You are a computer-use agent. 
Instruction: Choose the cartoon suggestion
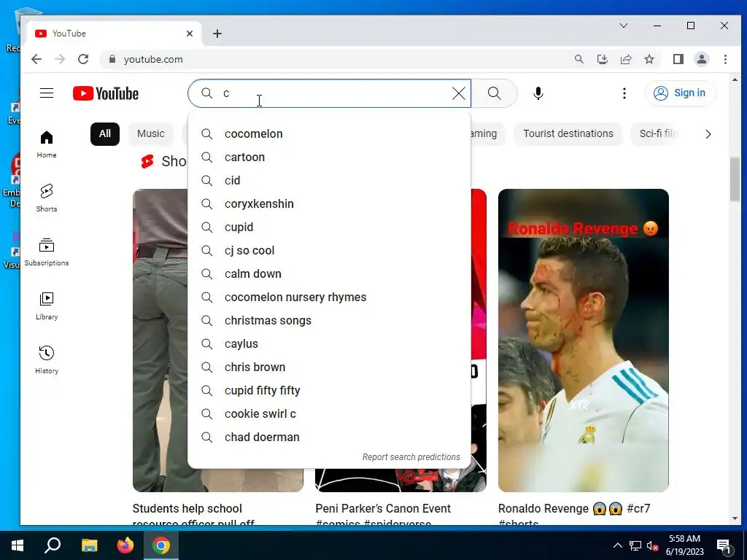pyautogui.click(x=329, y=157)
